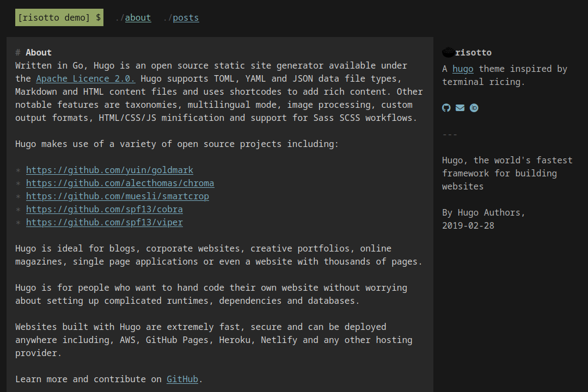Image resolution: width=588 pixels, height=392 pixels.
Task: Open the alecthomas/chroma GitHub link
Action: tap(120, 183)
